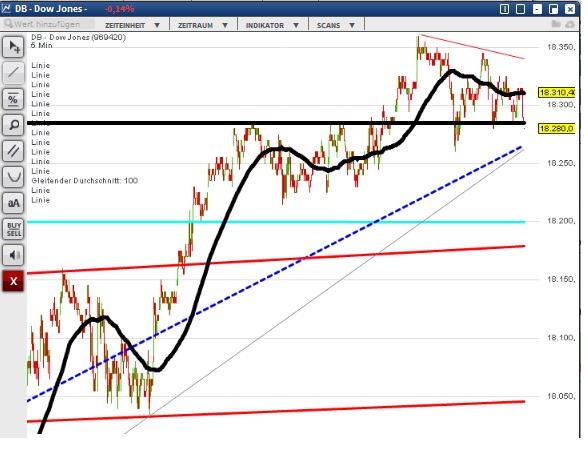
Task: Minimize the Dow Jones chart window
Action: (x=537, y=9)
